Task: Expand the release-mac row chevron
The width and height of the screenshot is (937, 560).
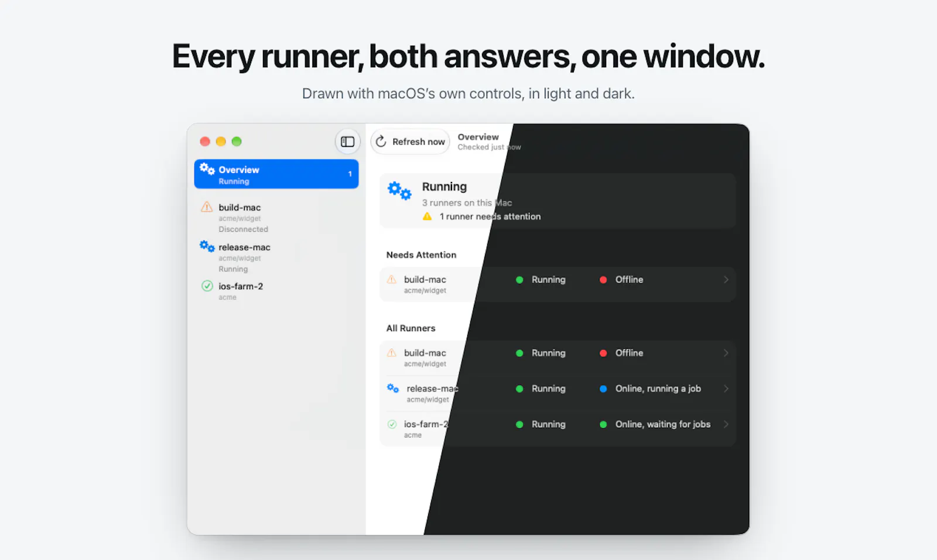Action: tap(726, 389)
